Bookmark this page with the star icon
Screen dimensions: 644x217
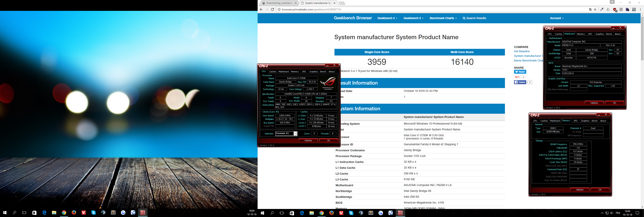[x=595, y=9]
